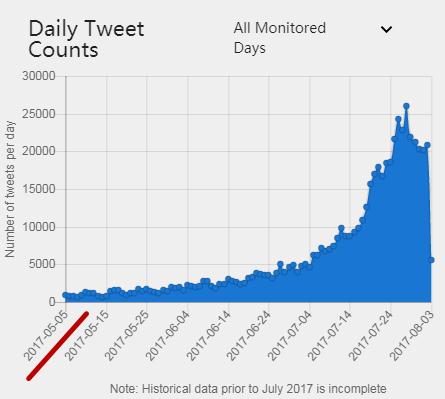This screenshot has width=445, height=399.
Task: Click the 2017-08-03 x-axis date label
Action: pos(412,336)
